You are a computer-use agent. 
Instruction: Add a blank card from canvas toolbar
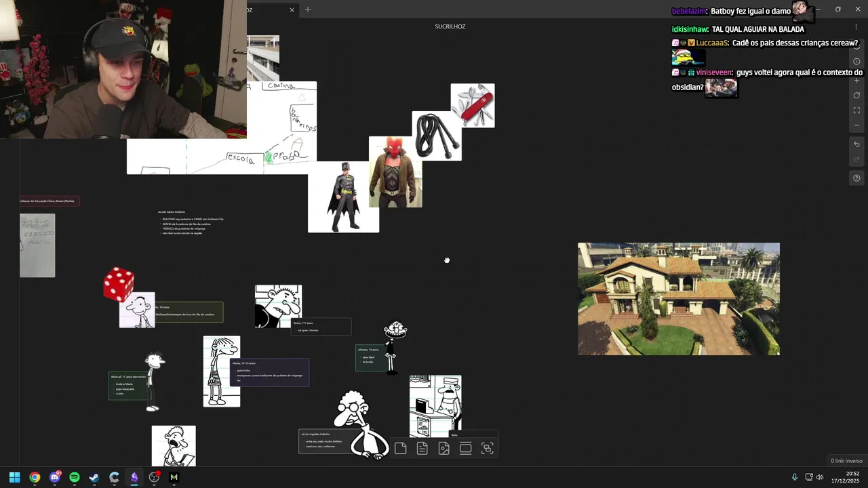[x=400, y=448]
